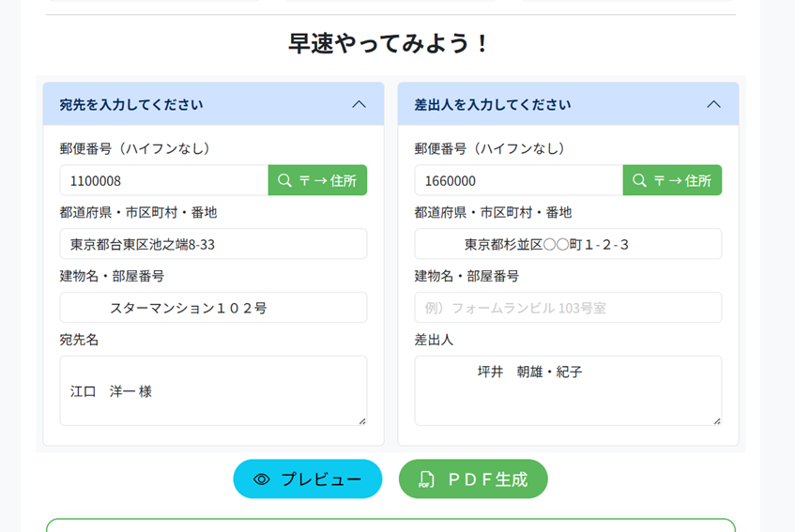Viewport: 795px width, 532px height.
Task: Collapse the 宛先 panel with its chevron
Action: (x=359, y=104)
